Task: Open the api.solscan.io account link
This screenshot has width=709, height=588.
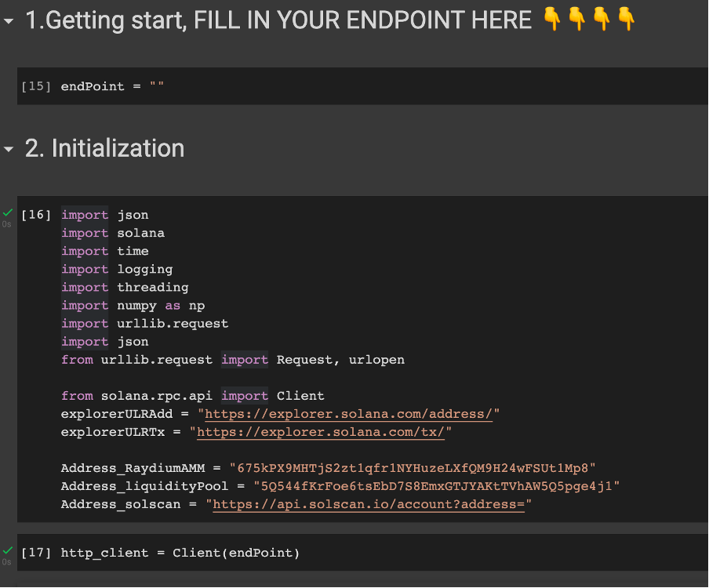Action: point(369,504)
